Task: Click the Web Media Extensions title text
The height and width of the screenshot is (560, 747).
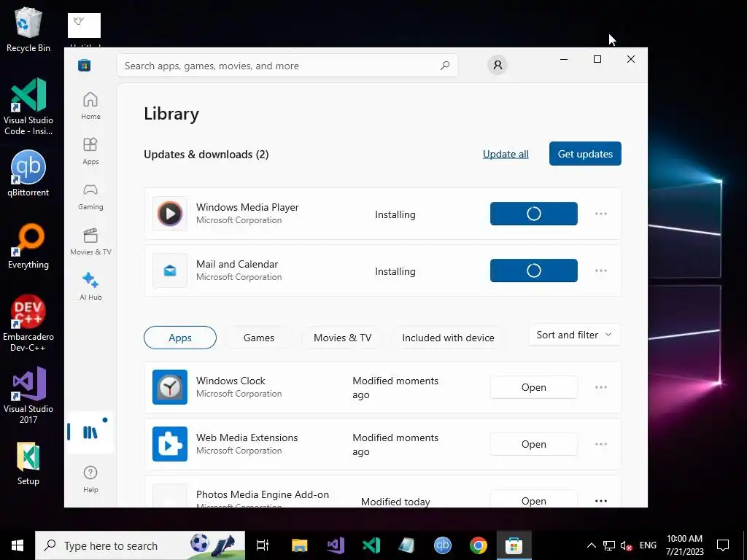Action: click(x=247, y=437)
